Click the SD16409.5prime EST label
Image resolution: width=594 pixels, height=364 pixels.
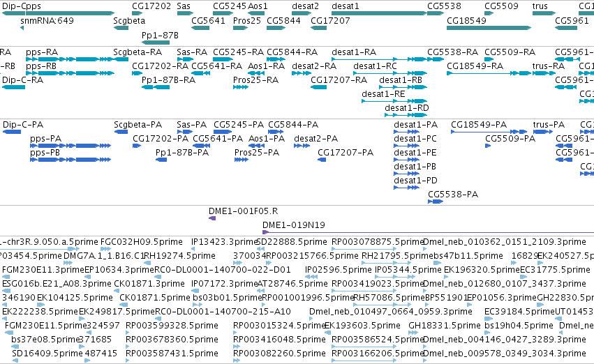[x=47, y=354]
